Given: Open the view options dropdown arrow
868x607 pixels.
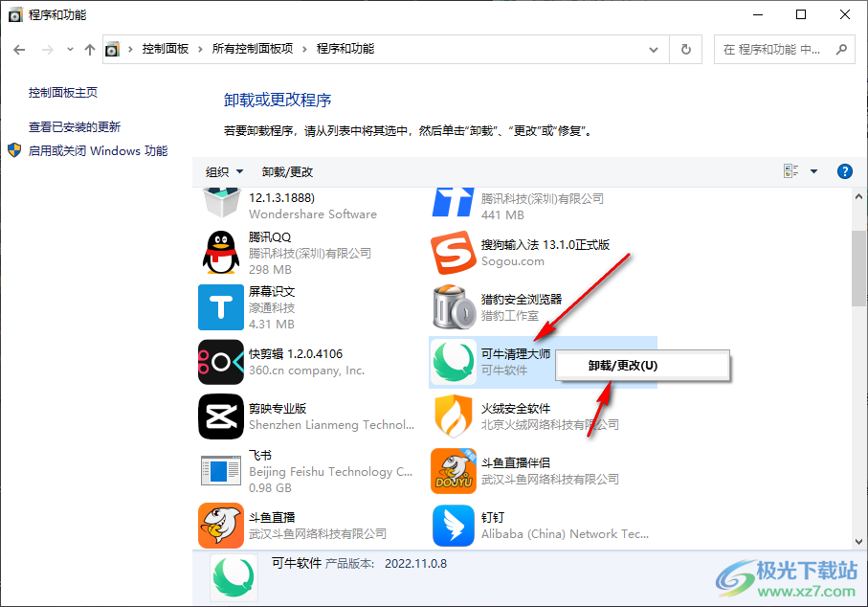Looking at the screenshot, I should 814,172.
